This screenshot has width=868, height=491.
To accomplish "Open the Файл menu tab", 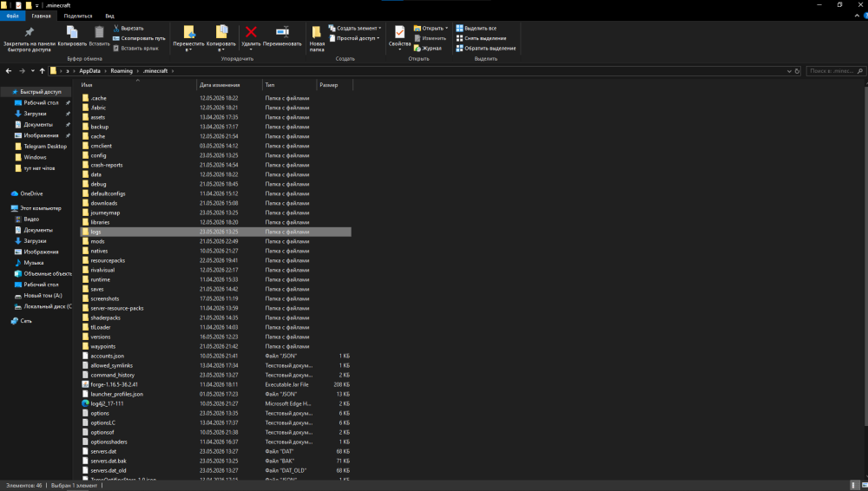I will pyautogui.click(x=13, y=16).
